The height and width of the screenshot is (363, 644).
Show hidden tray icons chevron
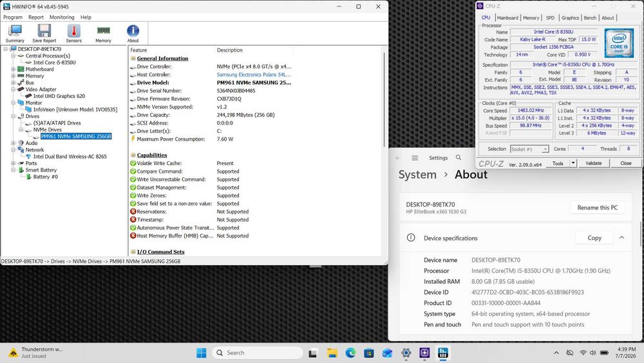click(556, 353)
